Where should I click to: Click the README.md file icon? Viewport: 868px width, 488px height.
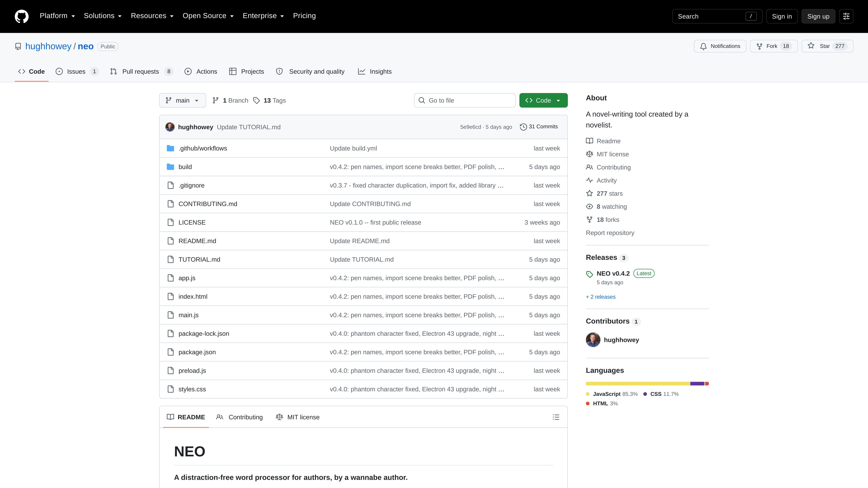pyautogui.click(x=170, y=241)
